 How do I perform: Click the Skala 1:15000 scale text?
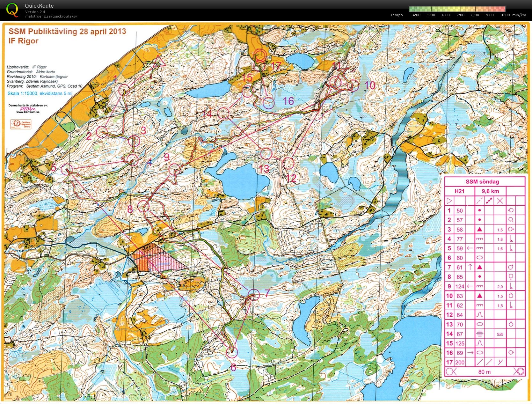(x=40, y=94)
